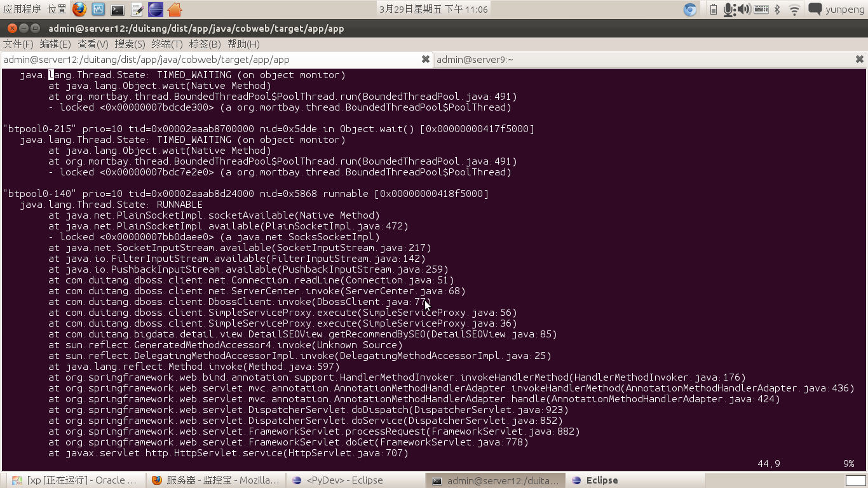Open the sound volume indicator

tap(743, 9)
